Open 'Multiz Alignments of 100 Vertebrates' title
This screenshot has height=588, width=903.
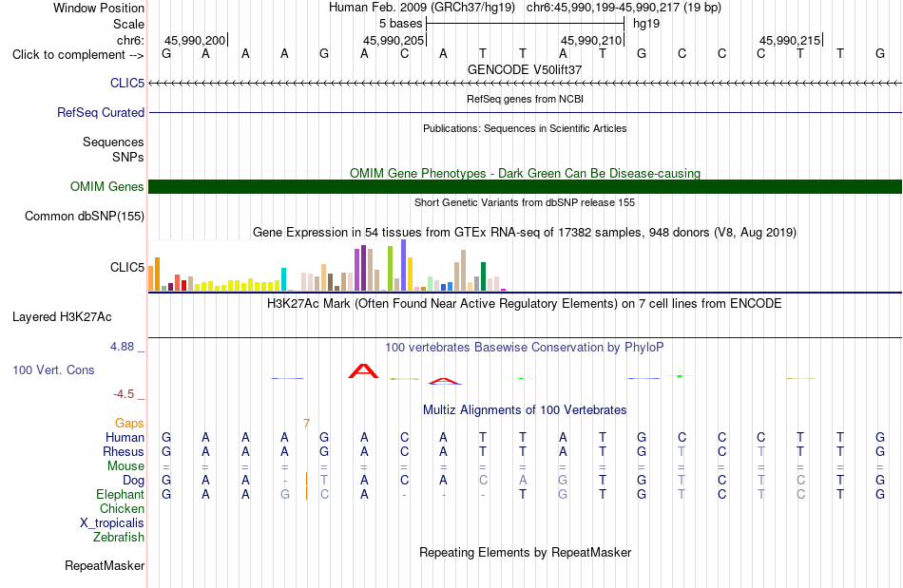(x=525, y=409)
